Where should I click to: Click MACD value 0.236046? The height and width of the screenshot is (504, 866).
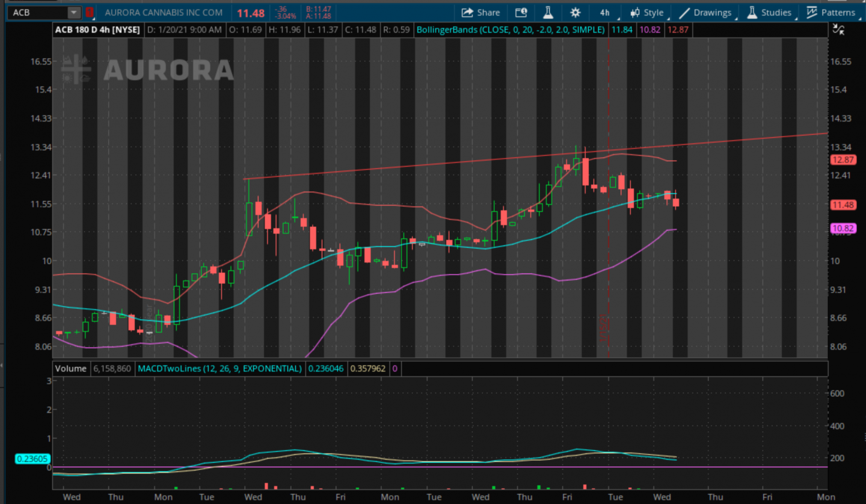pyautogui.click(x=326, y=368)
